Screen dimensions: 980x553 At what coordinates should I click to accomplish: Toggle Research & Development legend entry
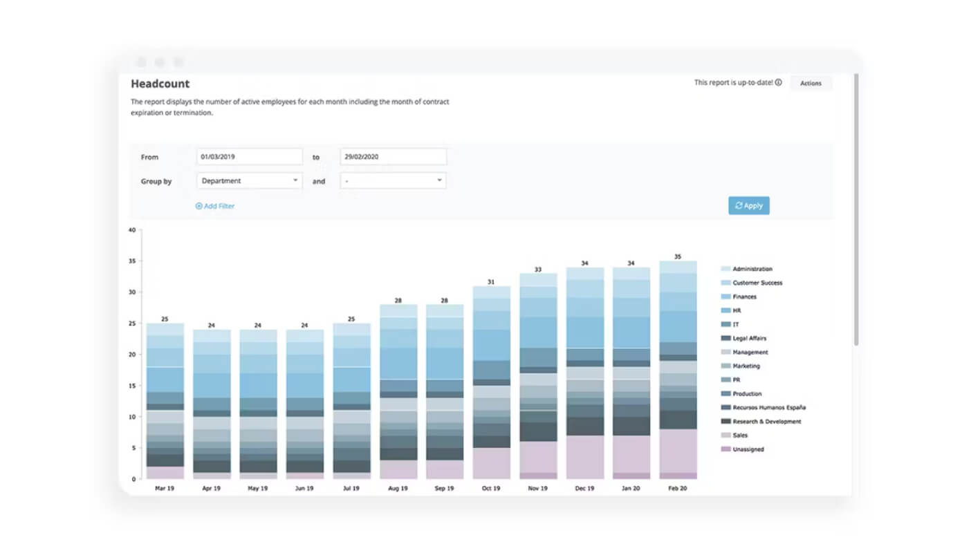pos(761,422)
